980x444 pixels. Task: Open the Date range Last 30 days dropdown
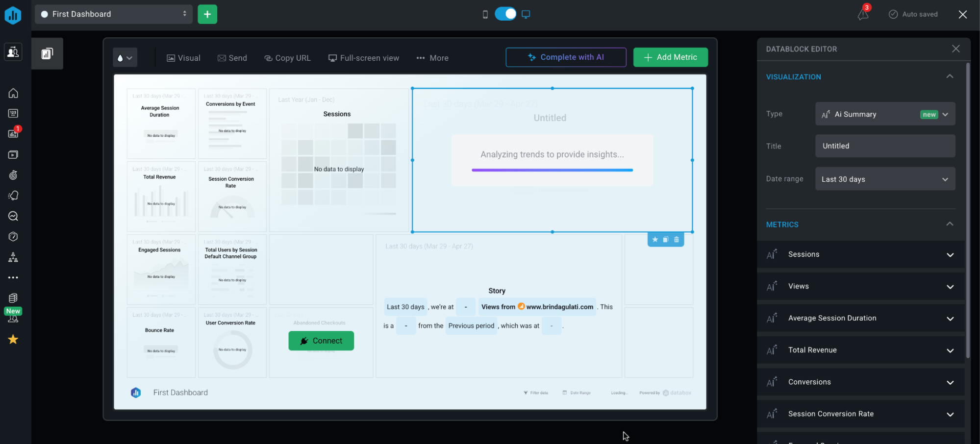click(885, 179)
